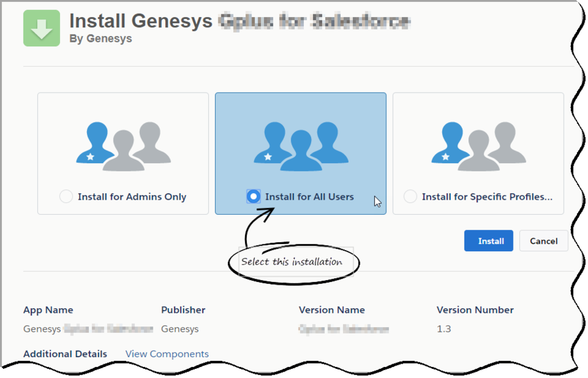Click the blue Install button
Screen dimensions: 588x378
pos(489,240)
